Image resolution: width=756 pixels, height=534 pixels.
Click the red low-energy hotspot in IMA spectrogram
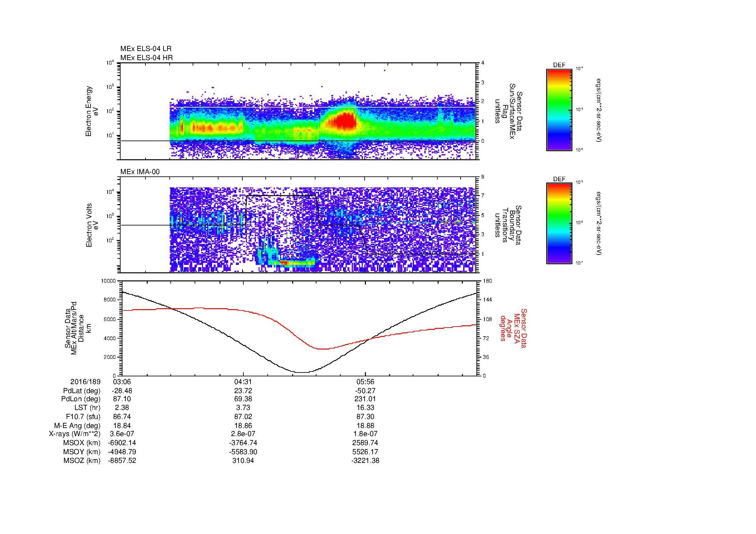tap(283, 262)
